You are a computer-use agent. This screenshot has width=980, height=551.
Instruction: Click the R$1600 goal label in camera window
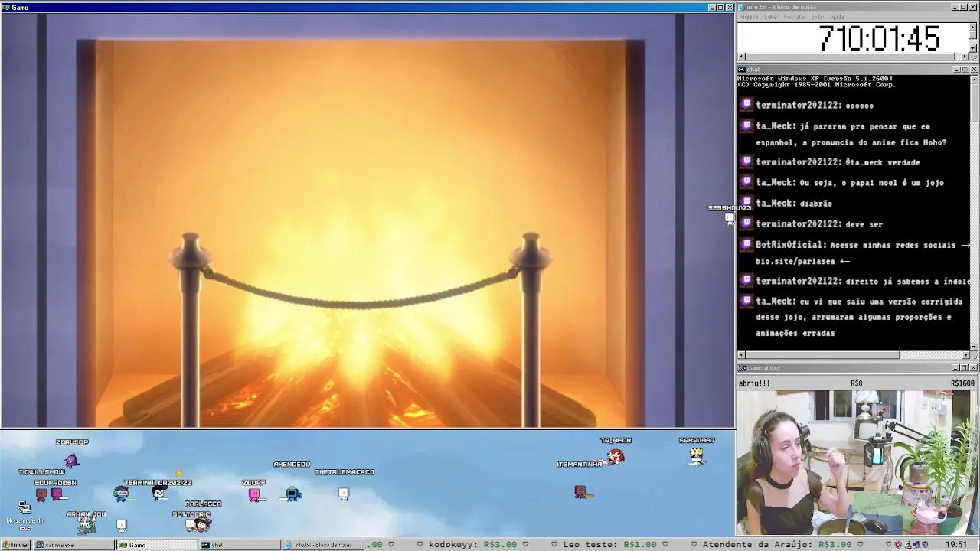(962, 383)
